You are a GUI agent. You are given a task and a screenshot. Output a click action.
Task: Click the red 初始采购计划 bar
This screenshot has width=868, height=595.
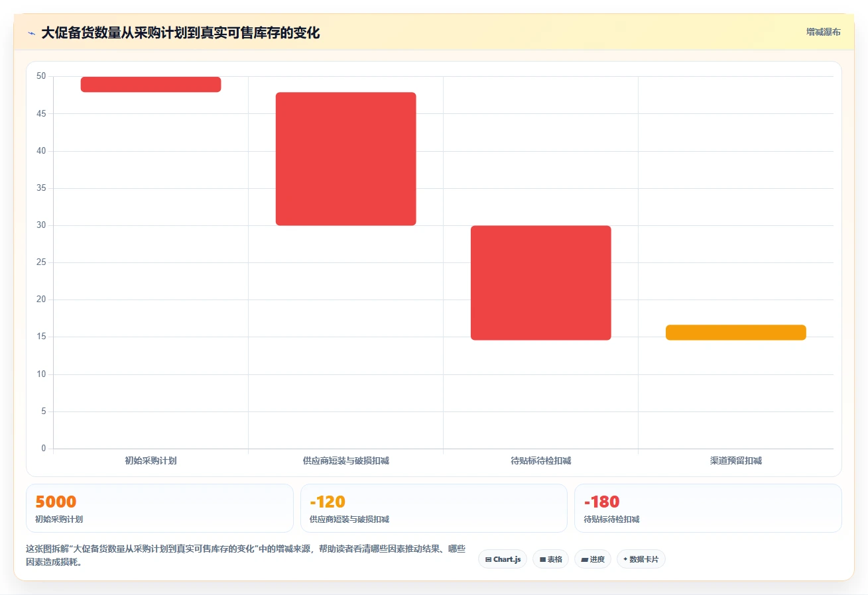pos(151,84)
